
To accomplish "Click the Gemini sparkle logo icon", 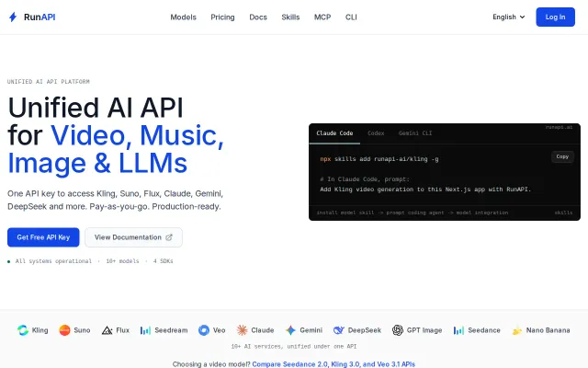I will coord(290,330).
